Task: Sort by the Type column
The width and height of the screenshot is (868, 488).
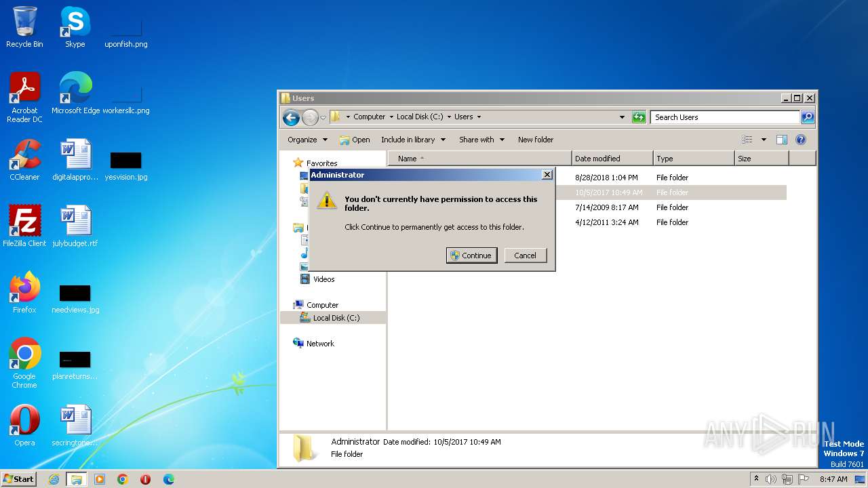Action: (694, 159)
